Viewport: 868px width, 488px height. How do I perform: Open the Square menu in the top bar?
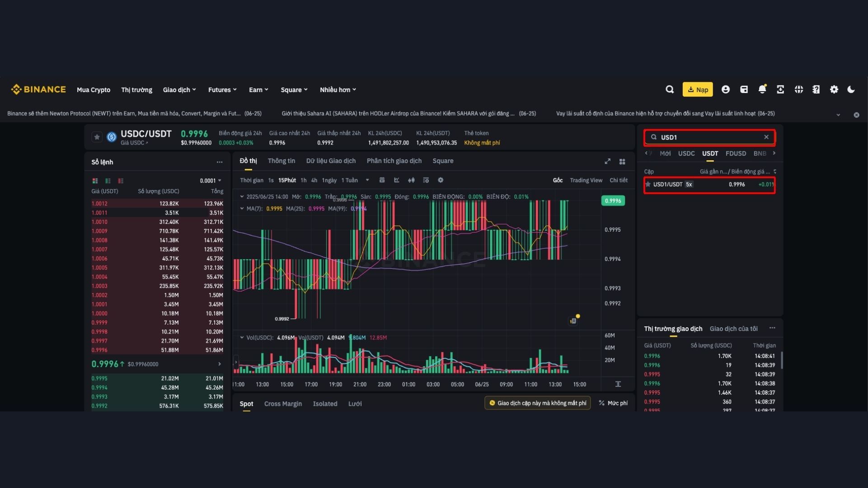[294, 90]
